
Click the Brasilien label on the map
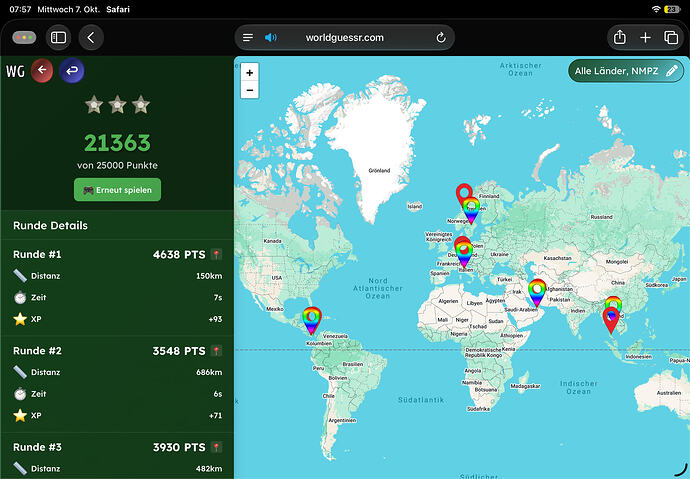point(353,364)
